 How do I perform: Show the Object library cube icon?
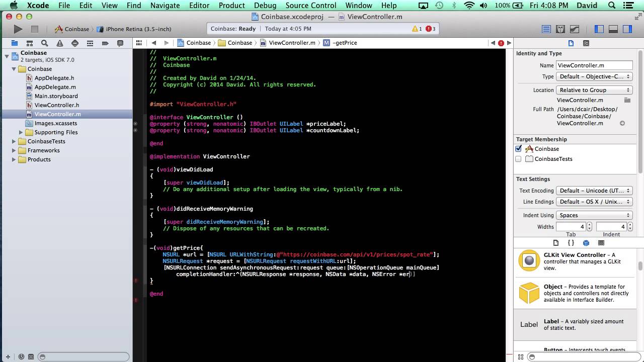pos(586,243)
